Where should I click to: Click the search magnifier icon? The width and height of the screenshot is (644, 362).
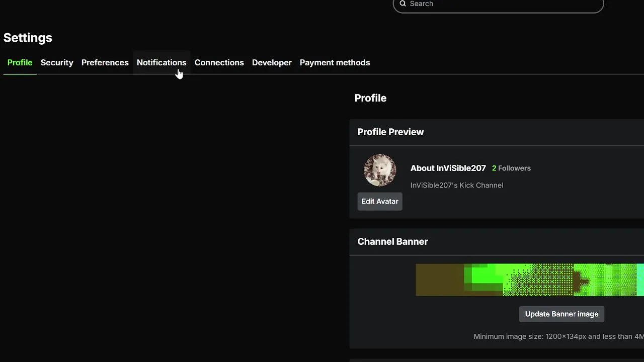pos(403,4)
